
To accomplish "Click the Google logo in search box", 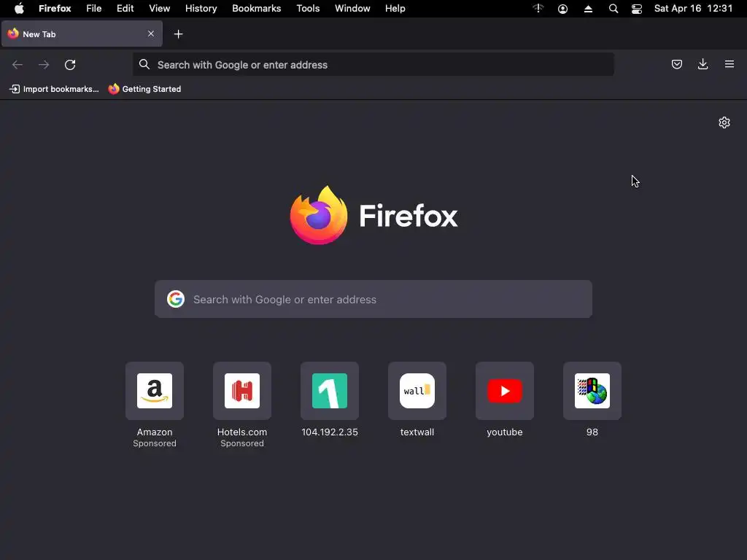I will coord(176,299).
